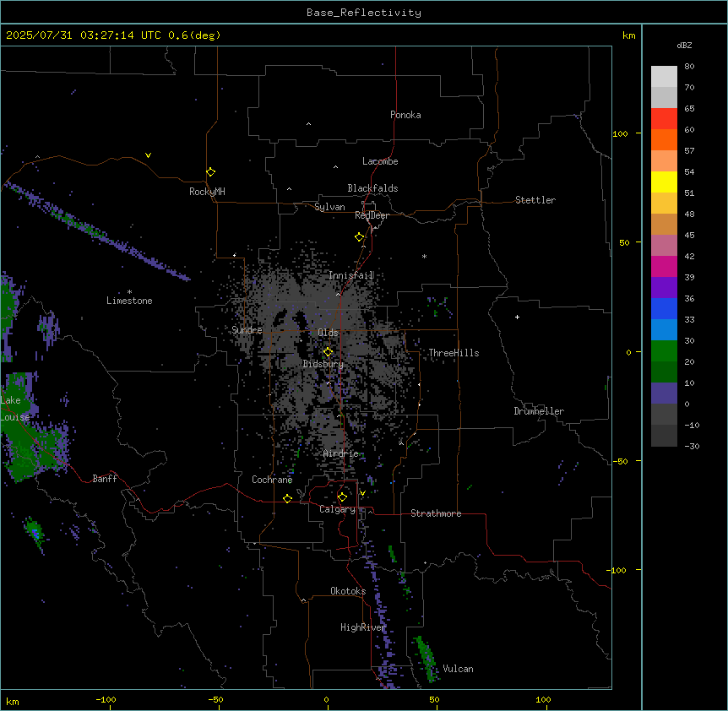The height and width of the screenshot is (711, 728).
Task: Select the dark blue 33-36 dBZ swatch
Action: [x=664, y=308]
